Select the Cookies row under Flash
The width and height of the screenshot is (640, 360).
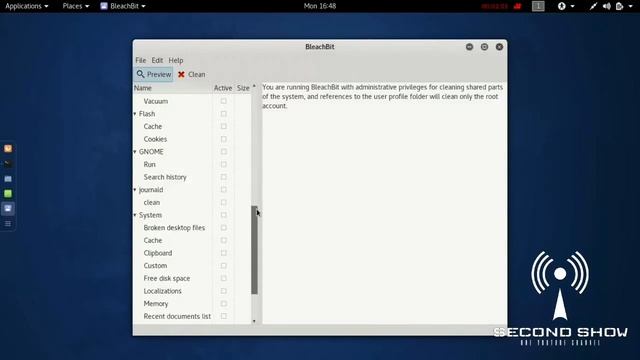(x=192, y=139)
